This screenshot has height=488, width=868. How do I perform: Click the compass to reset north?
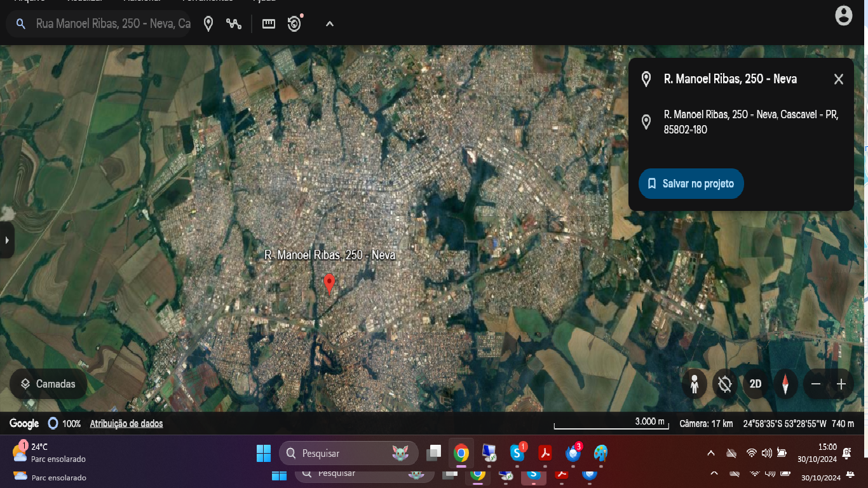pyautogui.click(x=785, y=384)
